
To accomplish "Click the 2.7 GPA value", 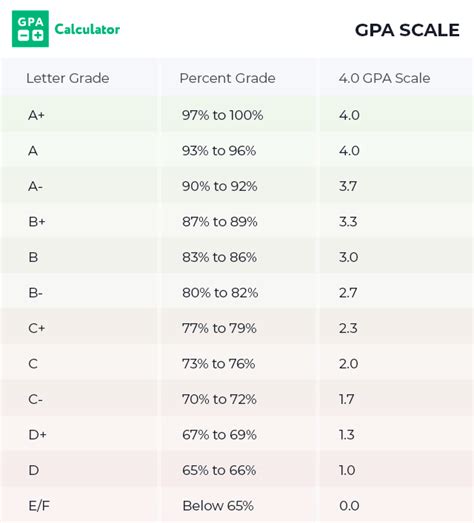I will point(348,293).
